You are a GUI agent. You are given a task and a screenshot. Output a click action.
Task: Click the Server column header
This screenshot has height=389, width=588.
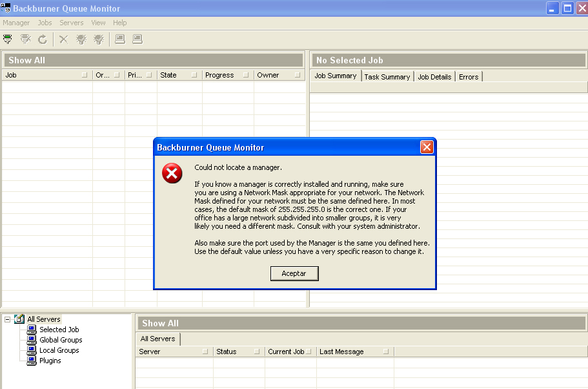(x=174, y=352)
